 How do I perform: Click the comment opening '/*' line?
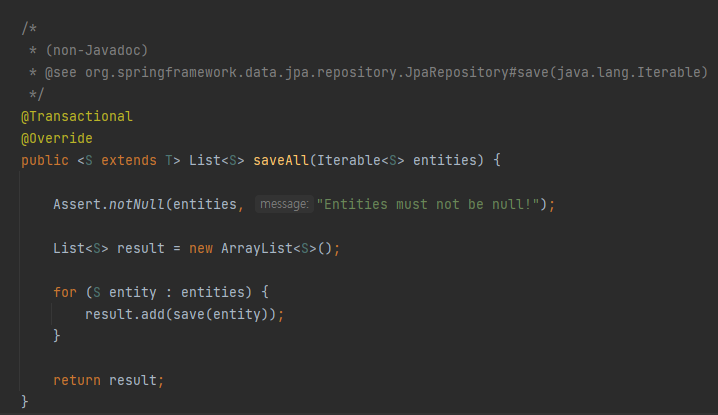(29, 28)
